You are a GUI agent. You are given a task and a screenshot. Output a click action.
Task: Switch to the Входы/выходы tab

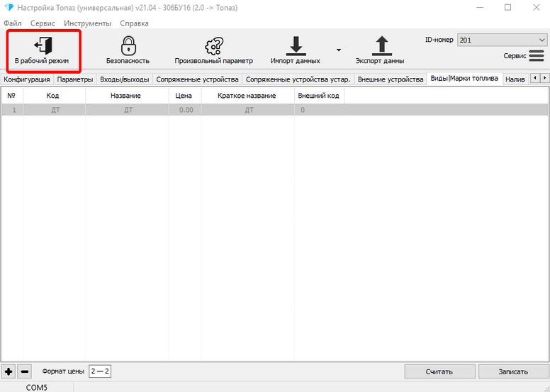(125, 79)
